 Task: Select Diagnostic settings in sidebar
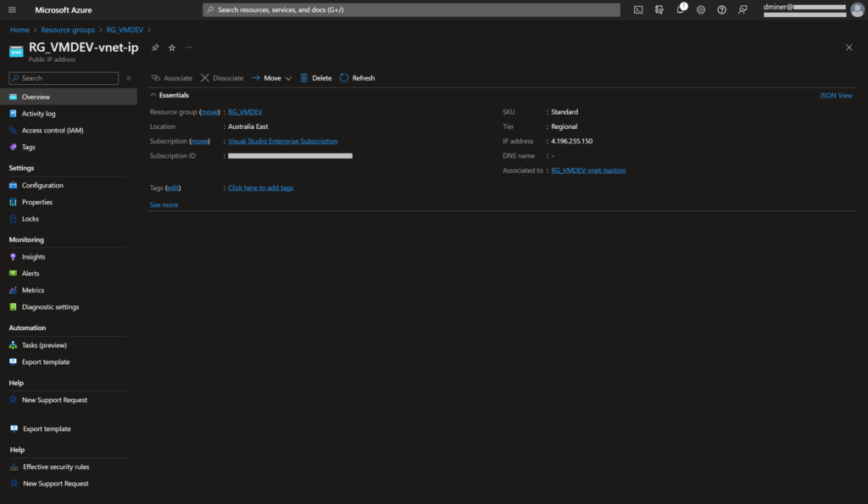(50, 307)
